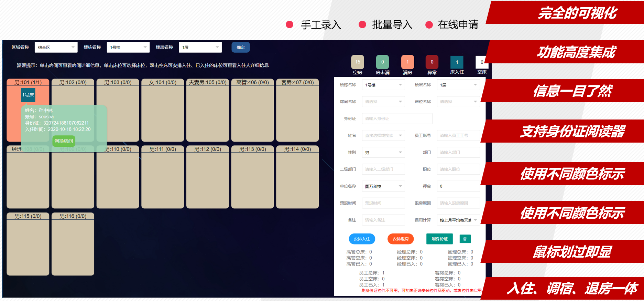The image size is (644, 301).
Task: Click the dark red 异常 color swatch
Action: click(x=432, y=62)
